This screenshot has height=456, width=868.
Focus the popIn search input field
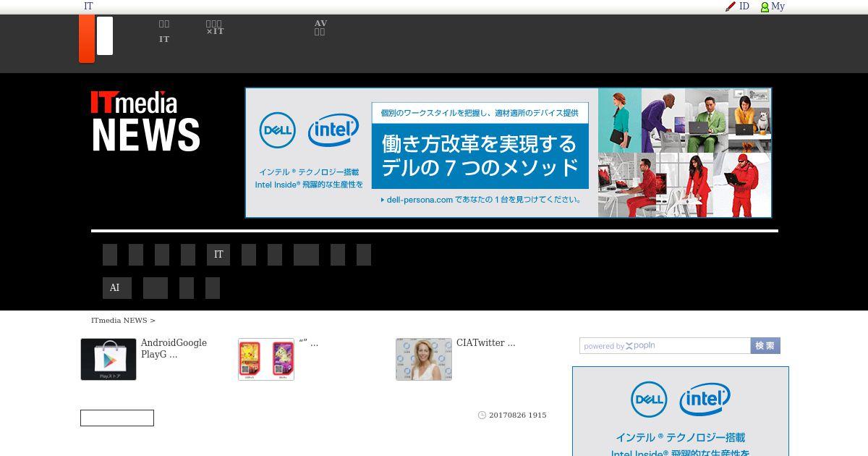point(665,346)
